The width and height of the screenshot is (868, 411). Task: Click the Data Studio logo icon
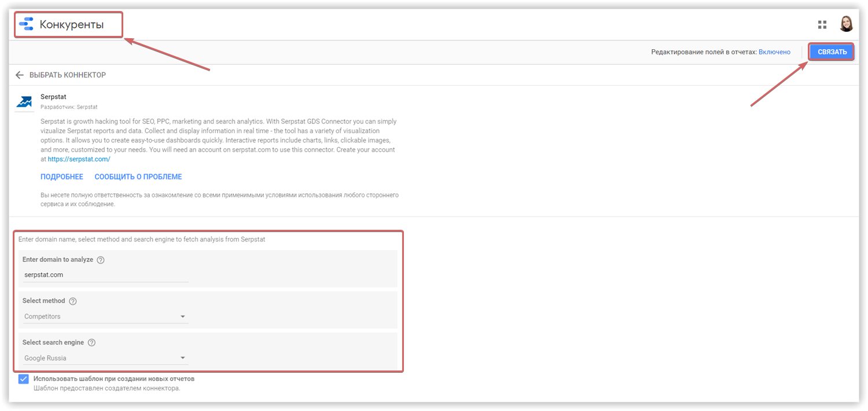point(26,24)
